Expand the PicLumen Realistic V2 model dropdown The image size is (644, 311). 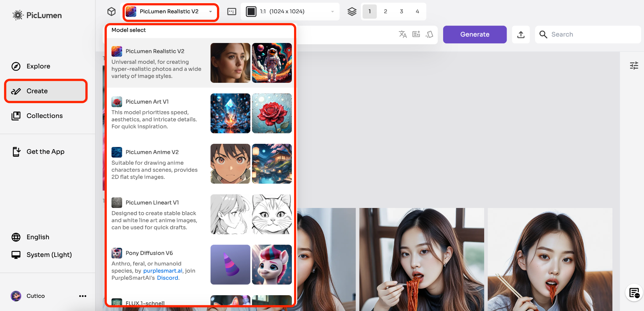[x=171, y=12]
